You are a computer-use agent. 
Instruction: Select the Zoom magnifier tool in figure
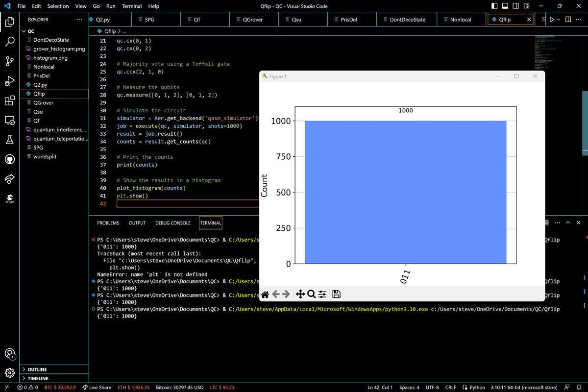click(311, 294)
